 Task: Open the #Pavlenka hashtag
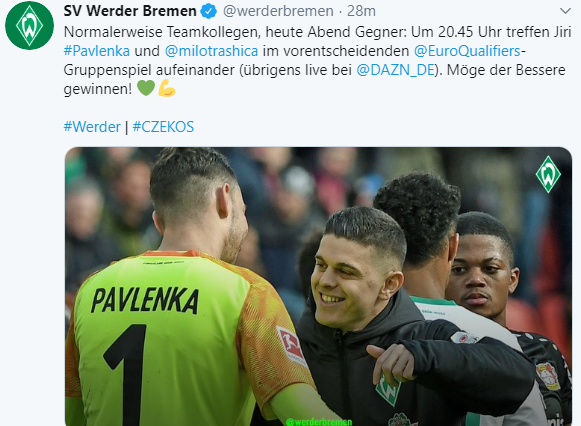[x=97, y=51]
